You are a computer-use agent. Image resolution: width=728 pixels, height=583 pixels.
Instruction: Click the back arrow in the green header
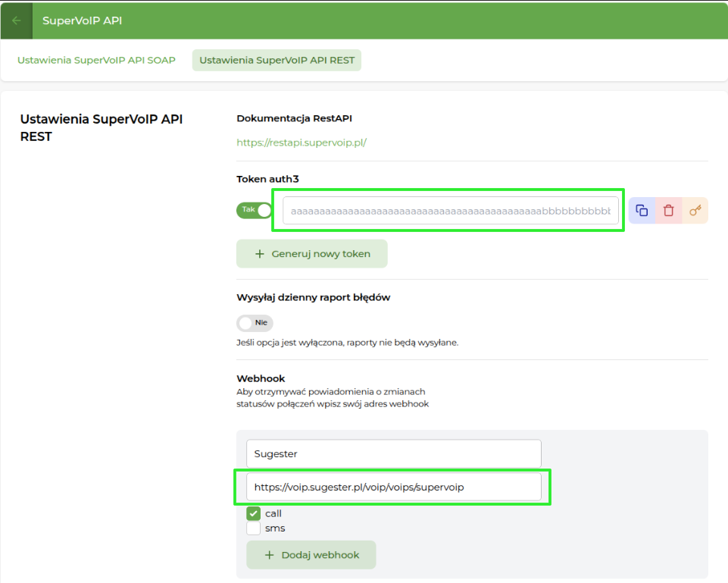[x=16, y=20]
